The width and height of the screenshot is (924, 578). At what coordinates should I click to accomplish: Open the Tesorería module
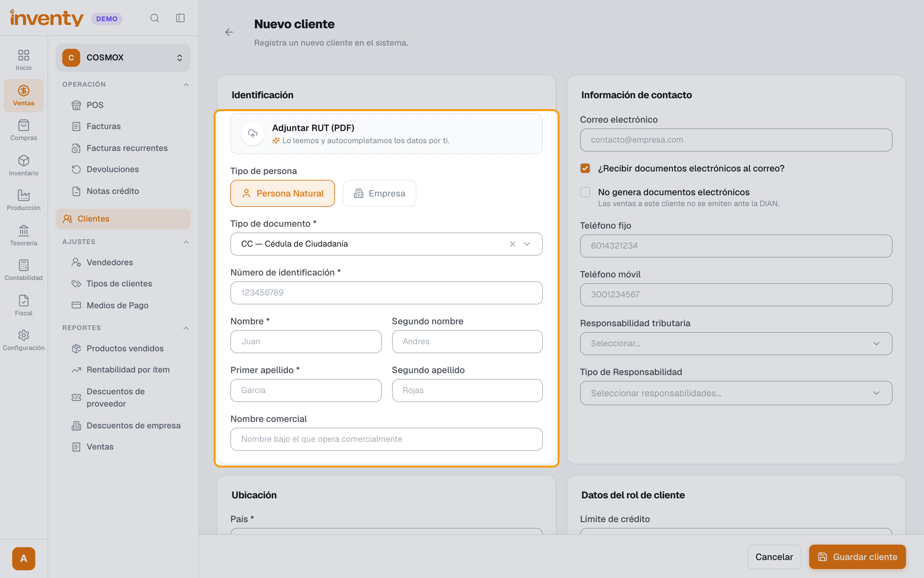point(24,235)
